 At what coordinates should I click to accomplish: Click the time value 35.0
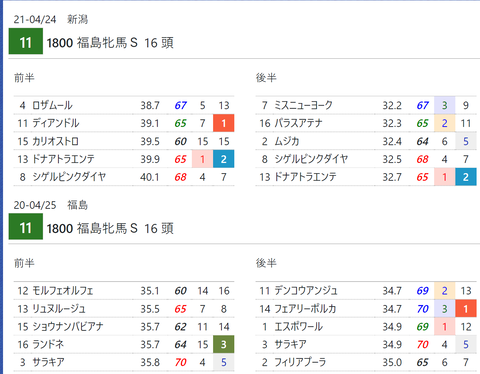coord(392,362)
